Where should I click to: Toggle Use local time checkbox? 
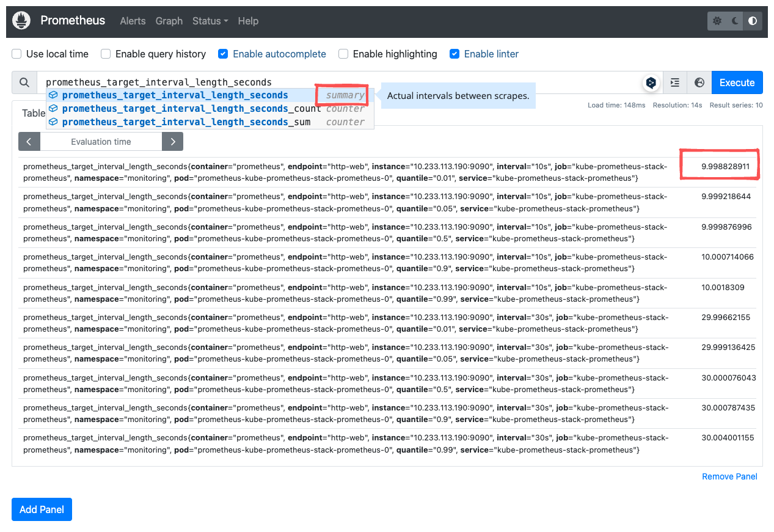17,54
